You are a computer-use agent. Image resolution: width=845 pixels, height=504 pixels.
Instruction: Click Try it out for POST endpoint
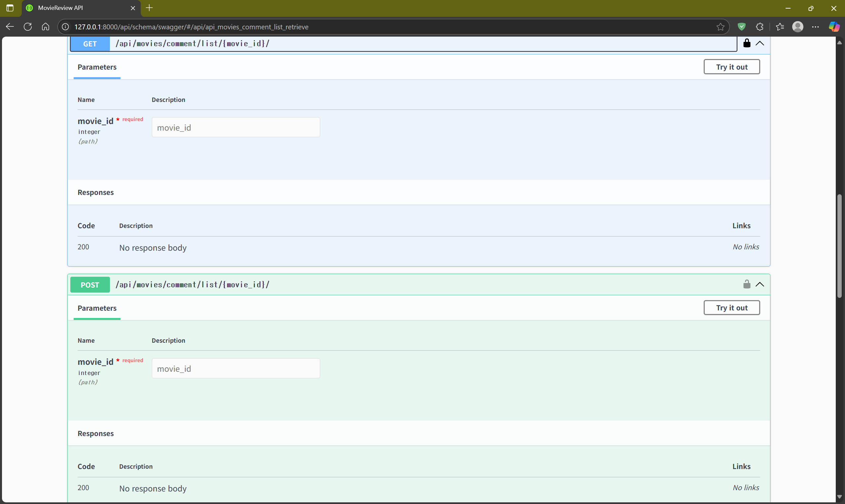pos(731,308)
